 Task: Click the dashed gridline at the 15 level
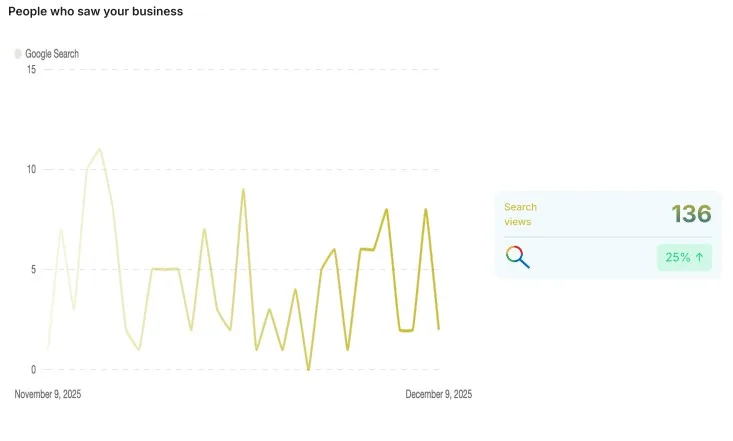pos(240,69)
